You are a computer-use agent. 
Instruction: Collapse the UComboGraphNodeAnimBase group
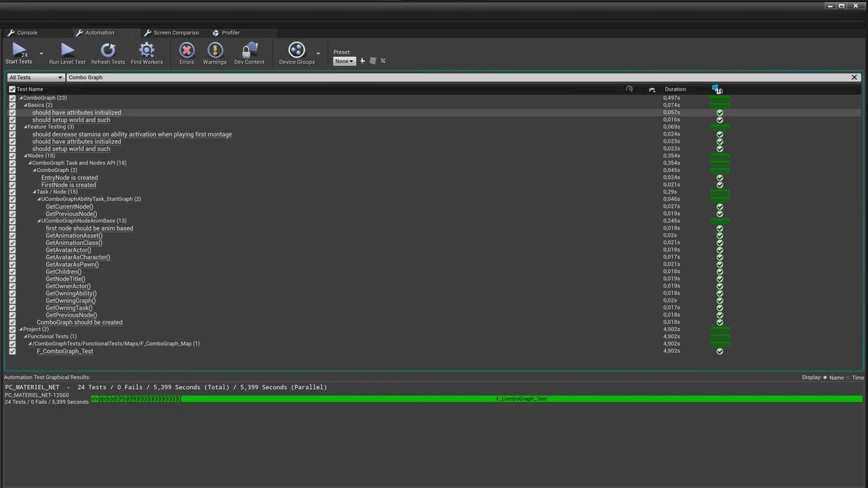point(38,220)
